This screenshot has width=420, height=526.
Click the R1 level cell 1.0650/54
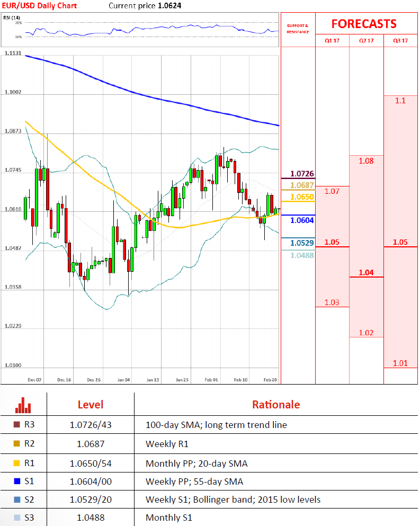91,463
